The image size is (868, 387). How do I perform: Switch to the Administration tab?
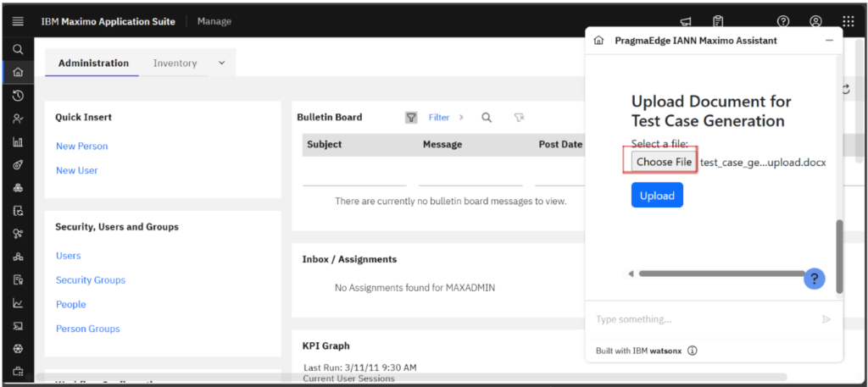pos(93,63)
